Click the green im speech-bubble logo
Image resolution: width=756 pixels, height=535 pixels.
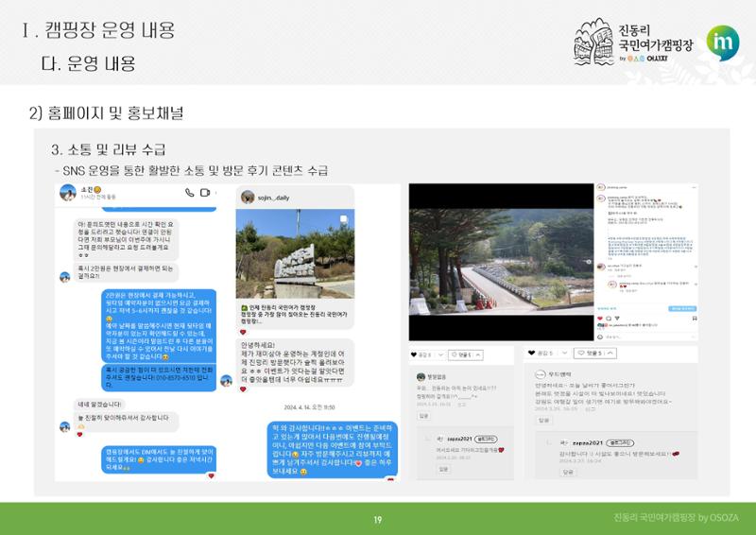point(723,43)
